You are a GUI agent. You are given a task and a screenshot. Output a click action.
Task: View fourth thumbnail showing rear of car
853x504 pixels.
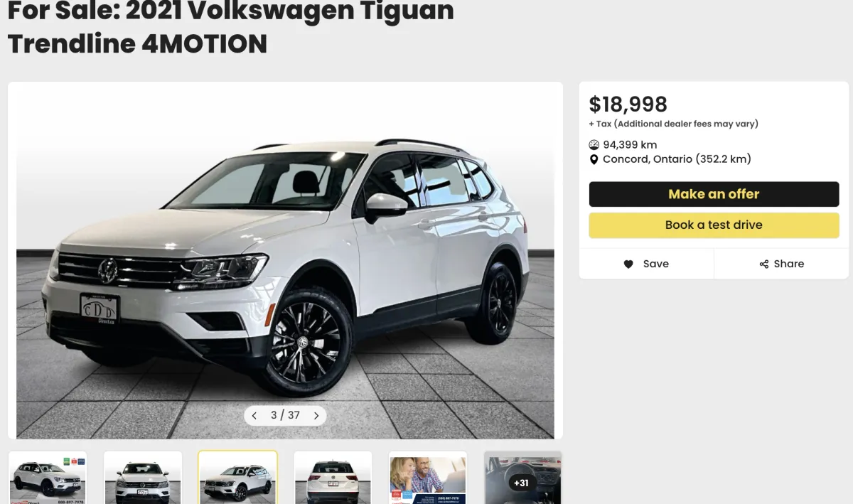pos(333,478)
